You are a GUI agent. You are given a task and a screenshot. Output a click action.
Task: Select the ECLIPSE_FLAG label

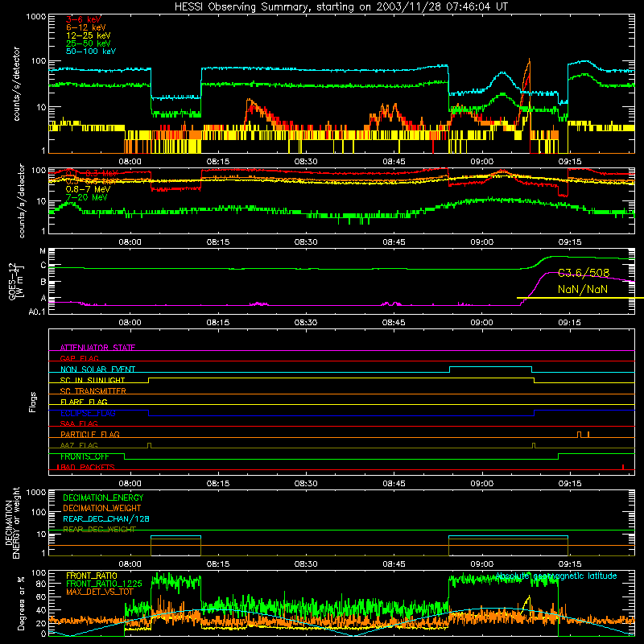coord(88,413)
